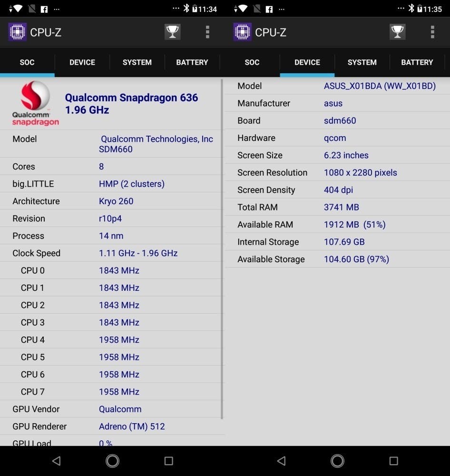Tap the Recents square button in left screen
The height and width of the screenshot is (476, 450).
169,461
